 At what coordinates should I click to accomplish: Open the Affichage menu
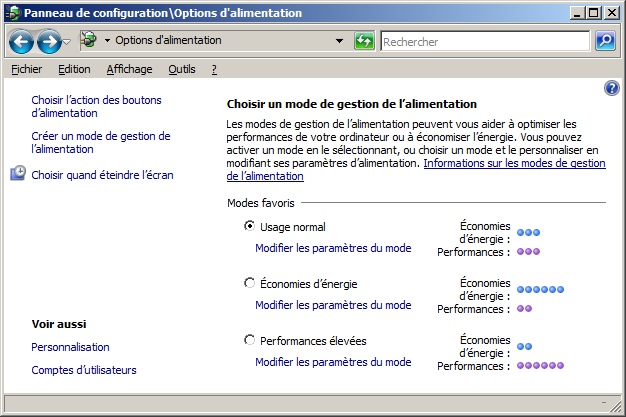point(129,69)
